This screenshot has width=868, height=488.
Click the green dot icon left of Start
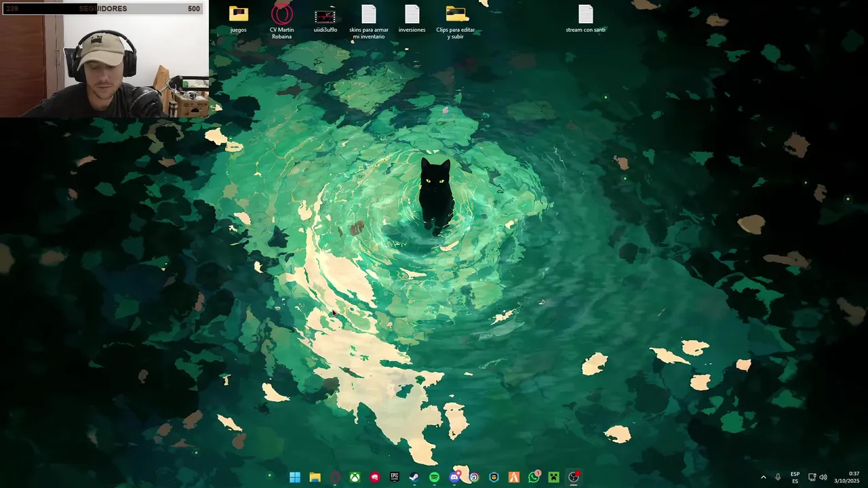tap(269, 476)
